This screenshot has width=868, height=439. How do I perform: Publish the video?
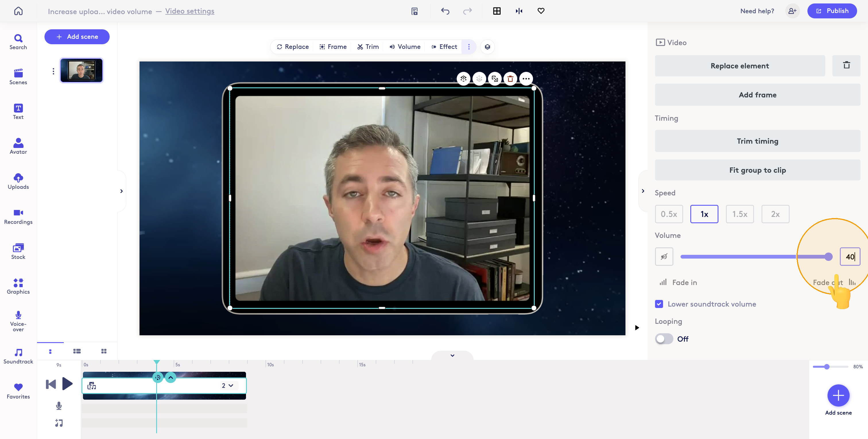tap(832, 11)
